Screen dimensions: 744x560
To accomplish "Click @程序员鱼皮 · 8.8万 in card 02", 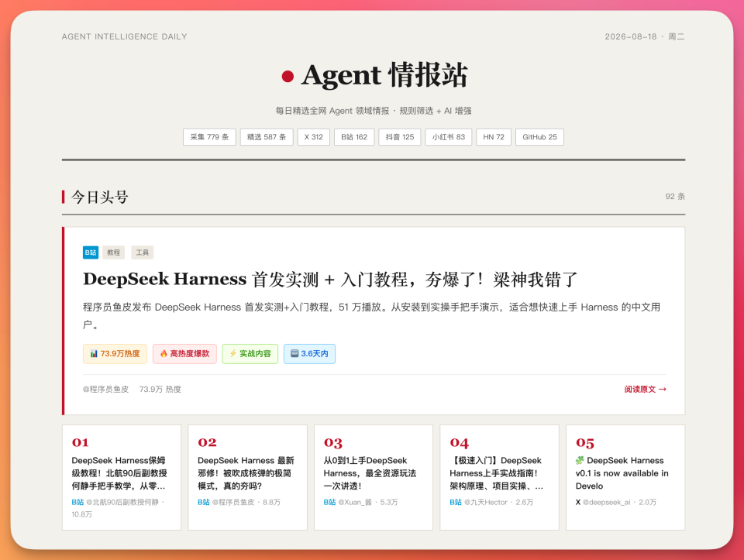I will point(246,502).
